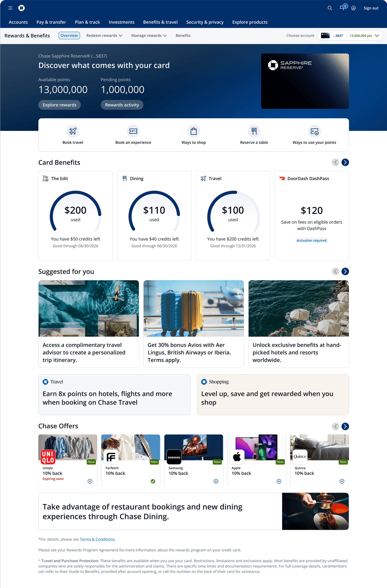Click the Ways to shop bag icon
This screenshot has height=588, width=387.
pyautogui.click(x=193, y=131)
